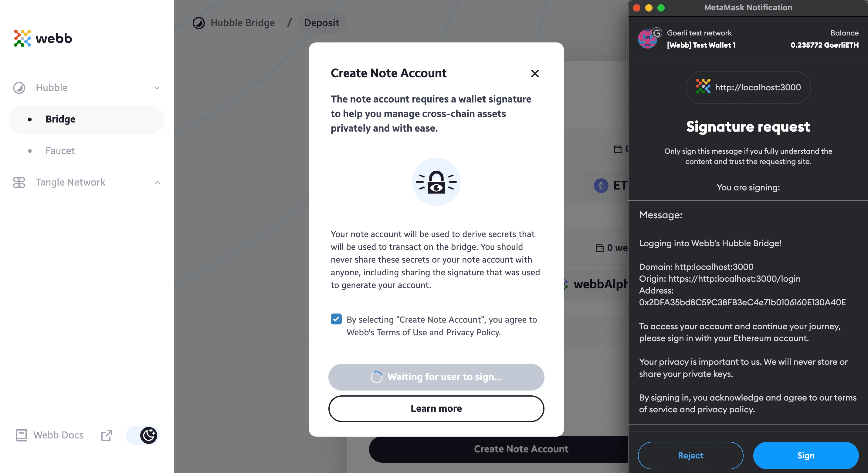Select the Faucet menu item

tap(60, 150)
